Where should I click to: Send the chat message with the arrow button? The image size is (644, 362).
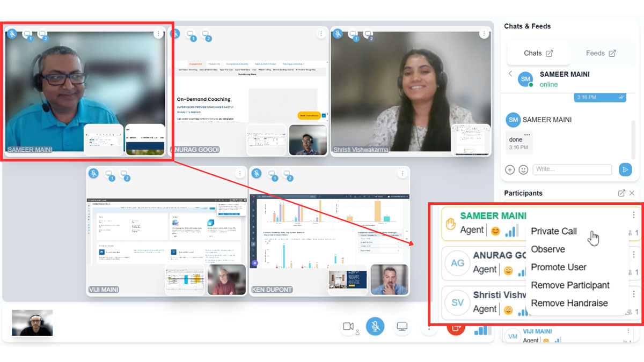coord(625,169)
